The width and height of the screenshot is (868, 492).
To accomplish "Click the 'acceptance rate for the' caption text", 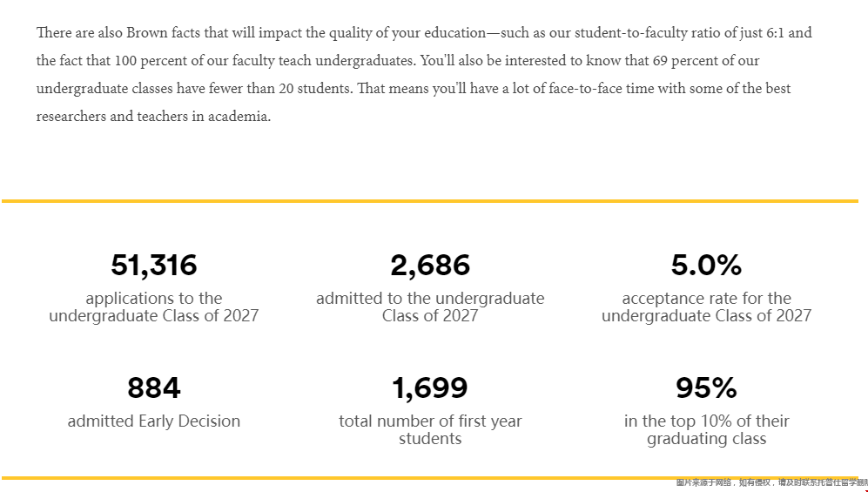I will (706, 299).
